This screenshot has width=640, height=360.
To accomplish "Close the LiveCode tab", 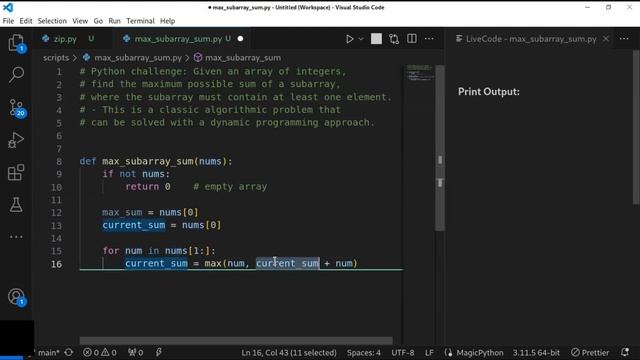I will 606,39.
